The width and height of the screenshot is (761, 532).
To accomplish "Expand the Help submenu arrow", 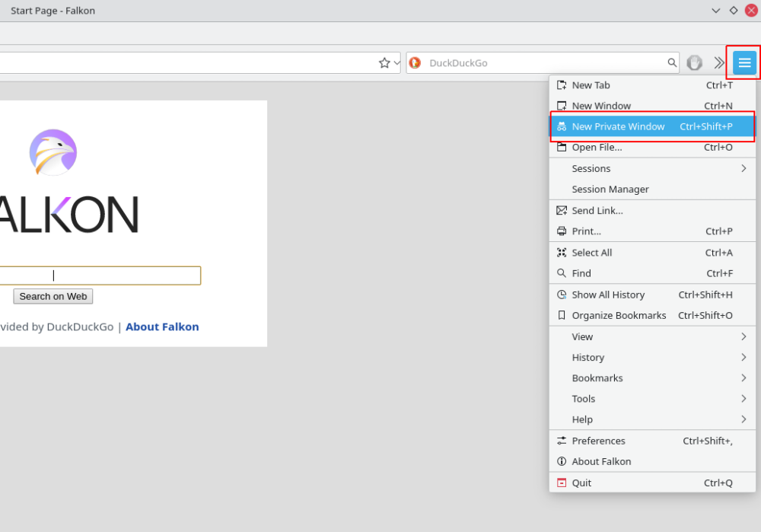I will click(x=743, y=419).
